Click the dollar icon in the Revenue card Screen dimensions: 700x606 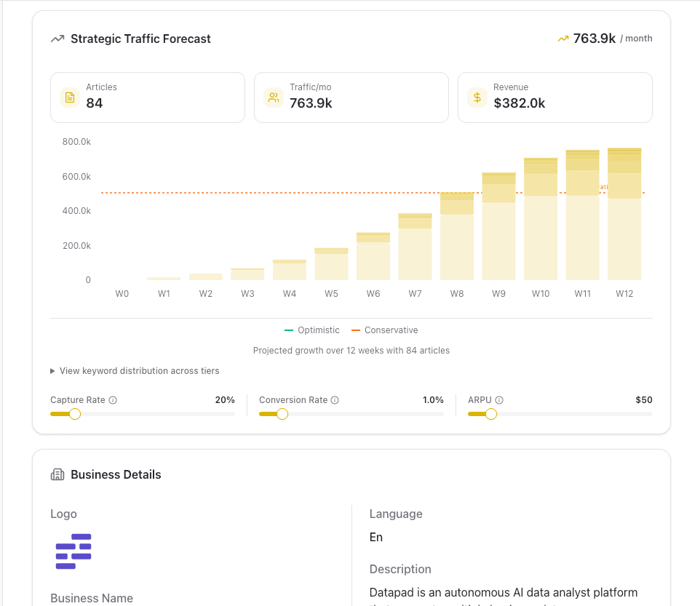[x=477, y=97]
